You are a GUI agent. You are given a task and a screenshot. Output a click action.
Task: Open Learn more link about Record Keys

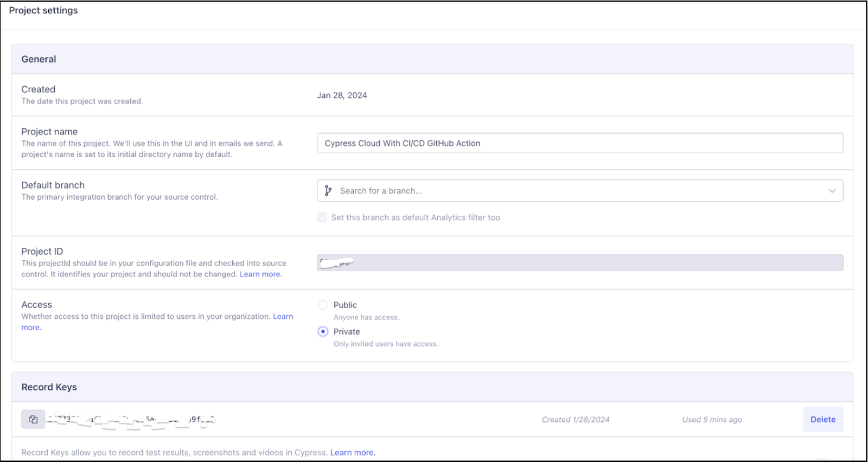(x=352, y=453)
